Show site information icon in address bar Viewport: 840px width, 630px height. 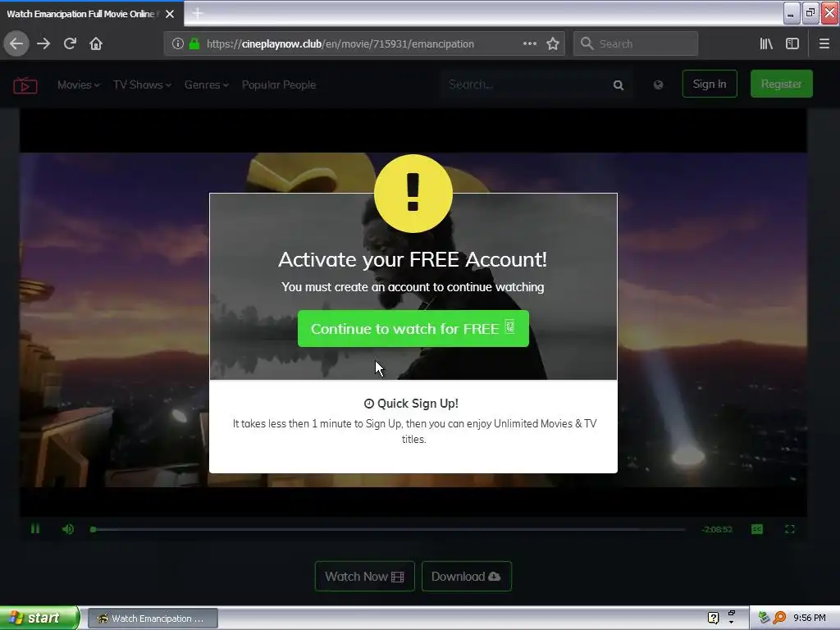point(178,44)
